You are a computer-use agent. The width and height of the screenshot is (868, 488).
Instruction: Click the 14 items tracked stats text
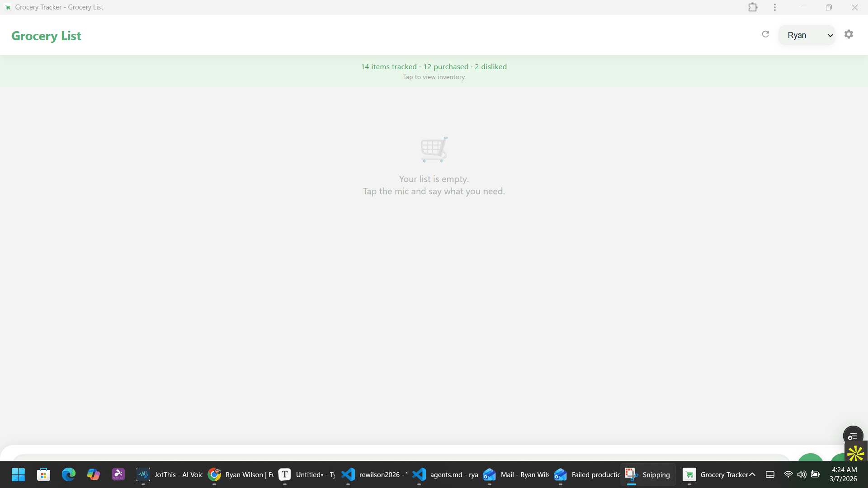tap(388, 66)
